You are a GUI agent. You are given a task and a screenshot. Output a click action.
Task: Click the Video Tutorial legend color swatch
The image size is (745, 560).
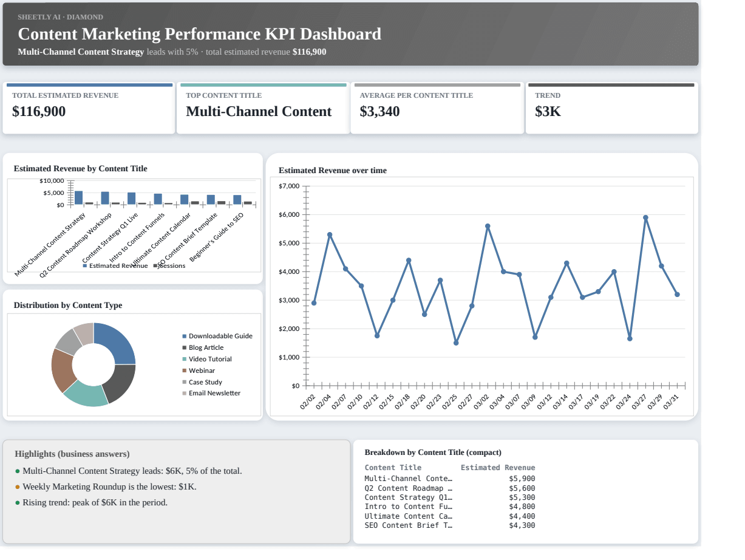click(x=185, y=360)
